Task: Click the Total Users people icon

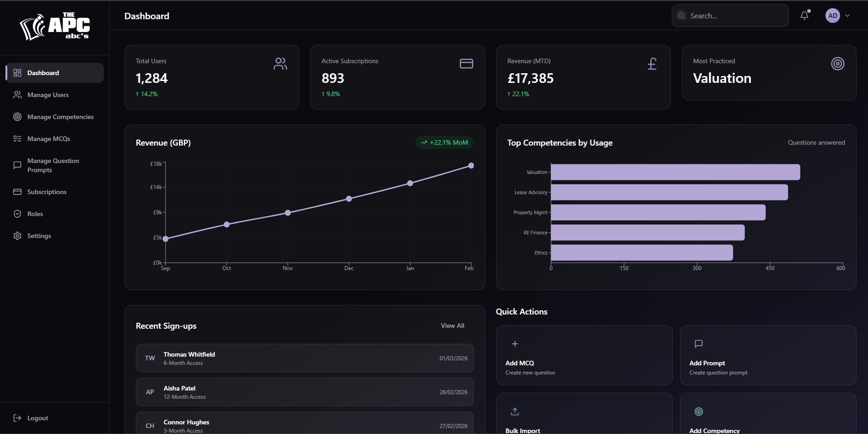Action: (280, 64)
